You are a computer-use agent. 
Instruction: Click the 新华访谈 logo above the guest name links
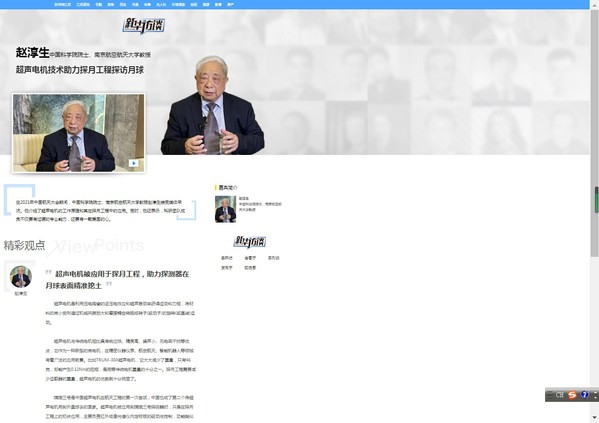[x=250, y=241]
